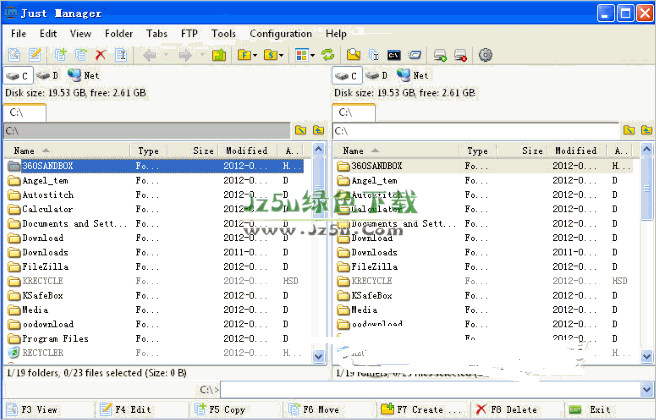Image resolution: width=656 pixels, height=420 pixels.
Task: Click left panel parent folder icon button
Action: [x=318, y=131]
